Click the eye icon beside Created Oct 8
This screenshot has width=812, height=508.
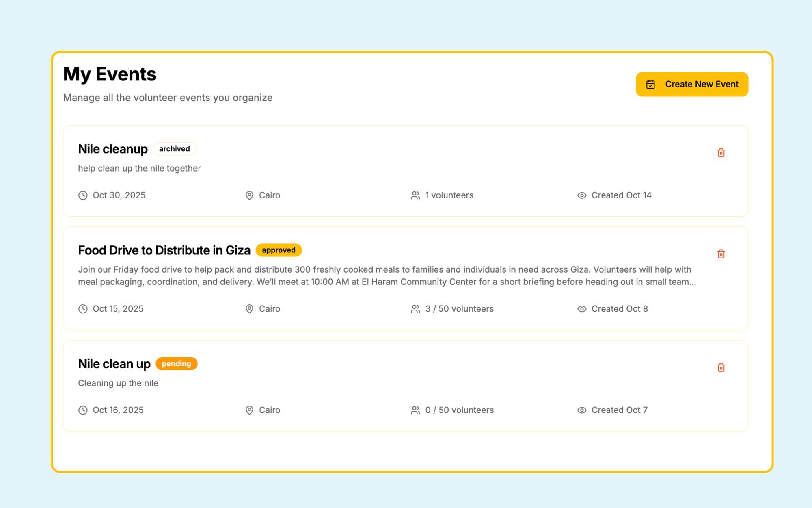pyautogui.click(x=581, y=309)
